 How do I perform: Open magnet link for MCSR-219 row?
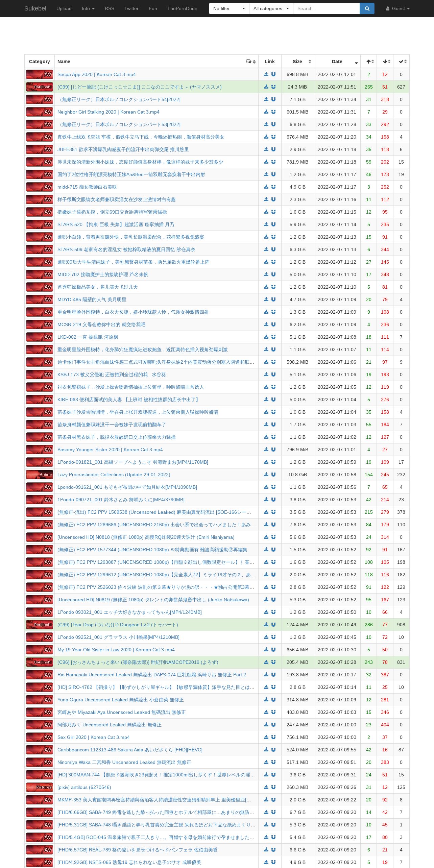[273, 324]
